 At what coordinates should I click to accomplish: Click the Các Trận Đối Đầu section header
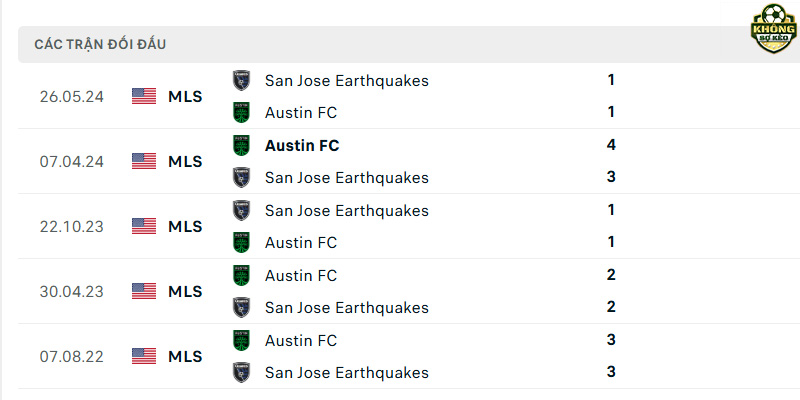[100, 44]
